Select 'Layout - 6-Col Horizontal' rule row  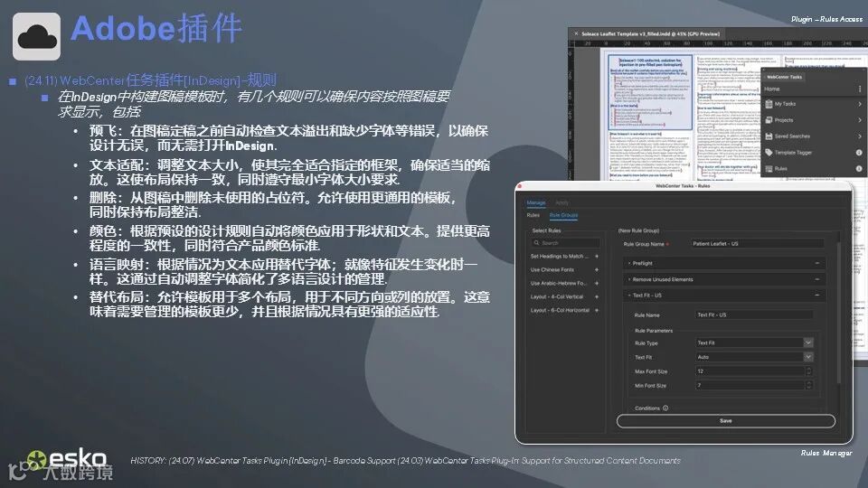[564, 310]
